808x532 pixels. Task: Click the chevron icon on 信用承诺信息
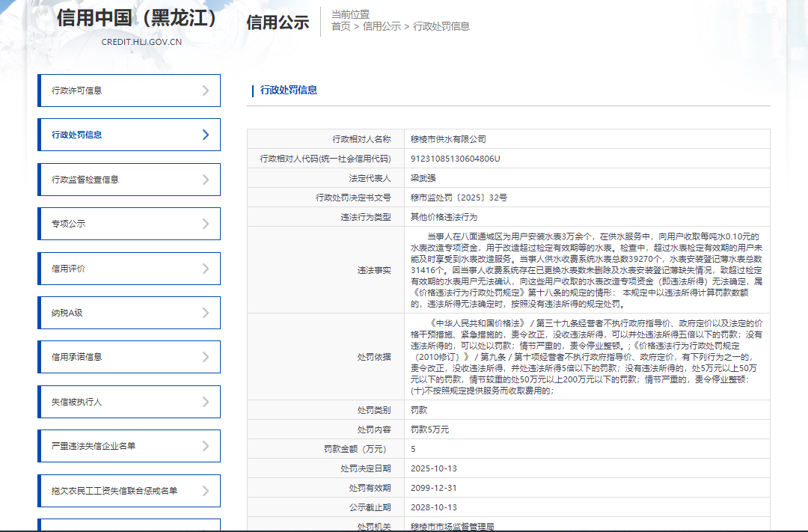tap(206, 357)
